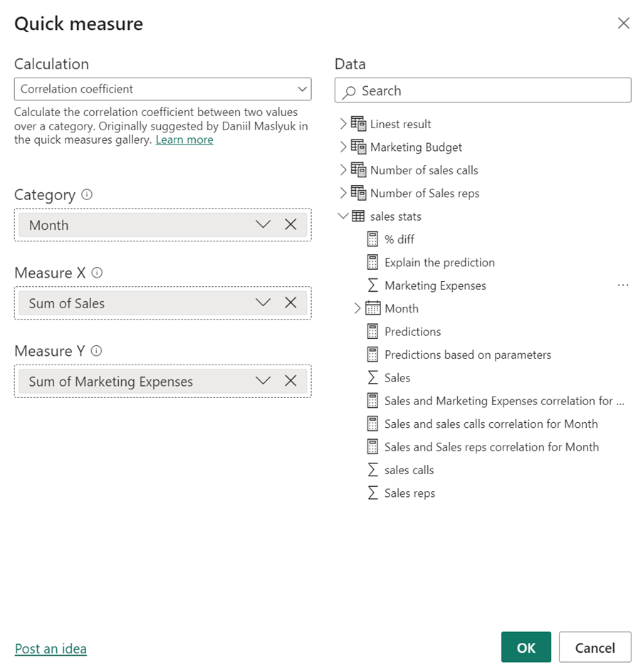Open more options for Marketing Expenses
This screenshot has height=672, width=643.
click(x=623, y=285)
